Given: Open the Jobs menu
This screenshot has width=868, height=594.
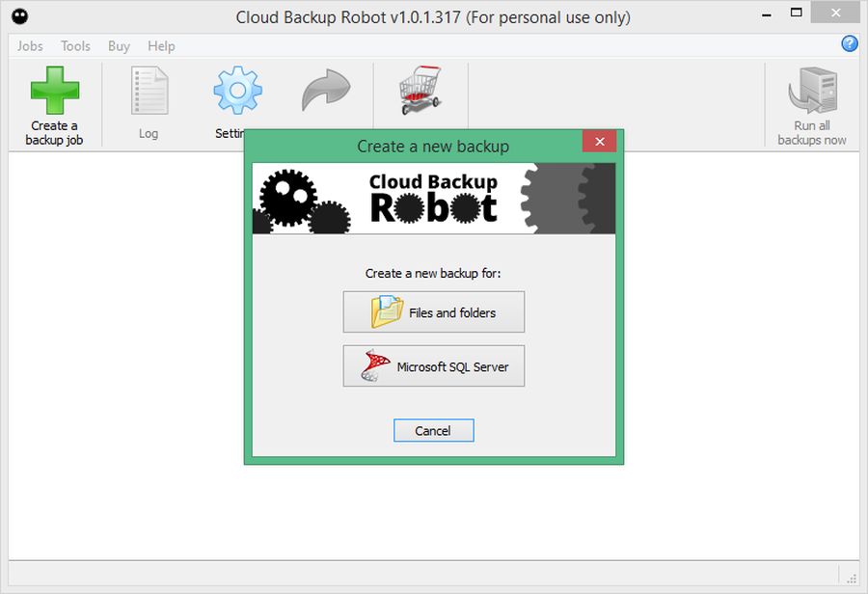Looking at the screenshot, I should pyautogui.click(x=30, y=45).
